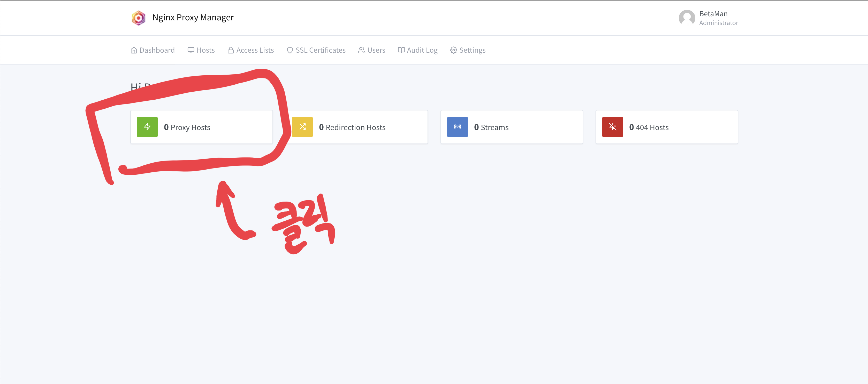The width and height of the screenshot is (868, 384).
Task: Click the Nginx Proxy Manager logo icon
Action: pos(138,18)
